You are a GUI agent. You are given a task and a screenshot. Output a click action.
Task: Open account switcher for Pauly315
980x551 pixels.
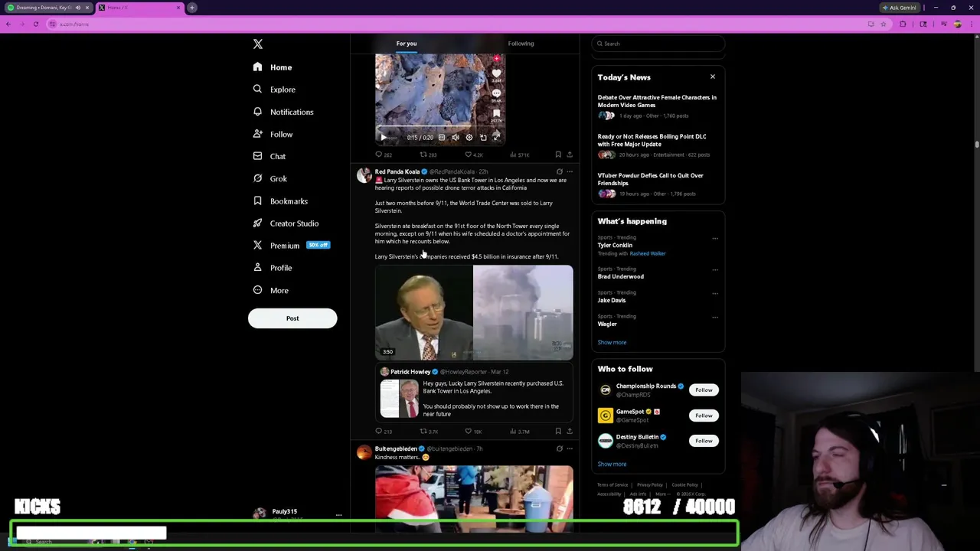[x=297, y=514]
